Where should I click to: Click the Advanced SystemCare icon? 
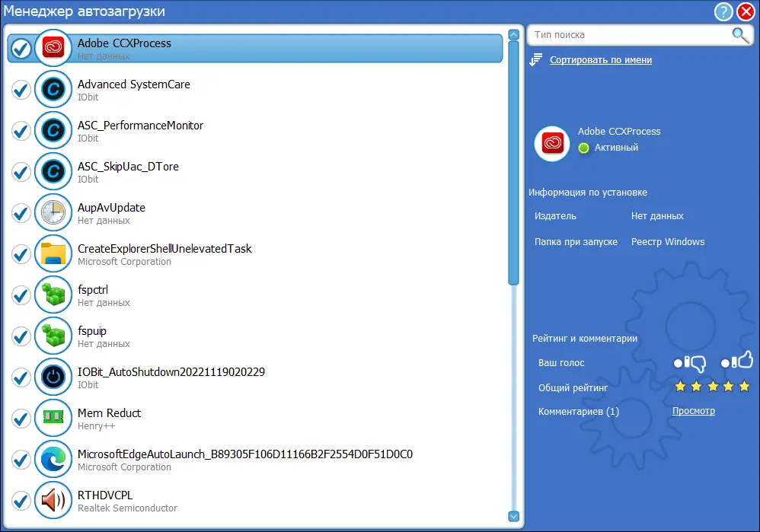(x=53, y=89)
